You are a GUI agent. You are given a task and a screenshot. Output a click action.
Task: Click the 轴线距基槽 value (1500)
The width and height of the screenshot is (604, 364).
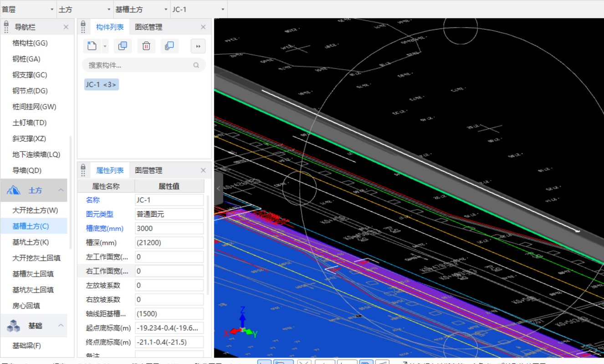point(169,313)
